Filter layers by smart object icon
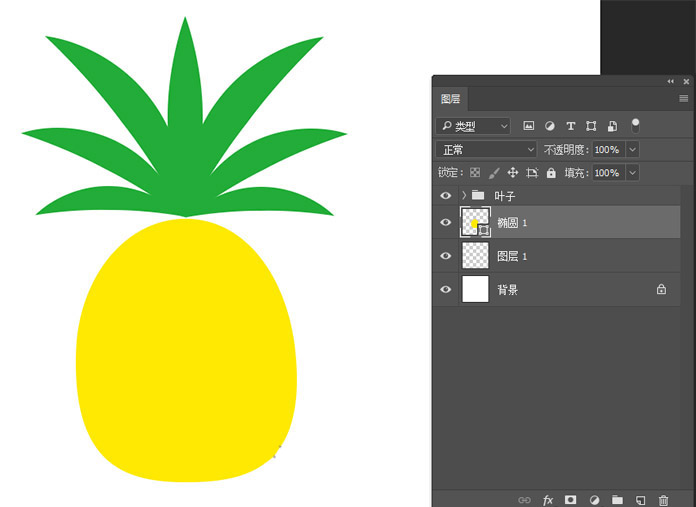The image size is (696, 507). [612, 126]
